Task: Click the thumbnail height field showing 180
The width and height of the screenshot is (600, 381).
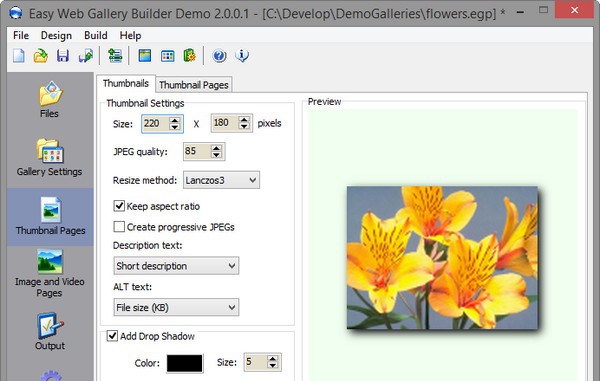Action: 225,123
